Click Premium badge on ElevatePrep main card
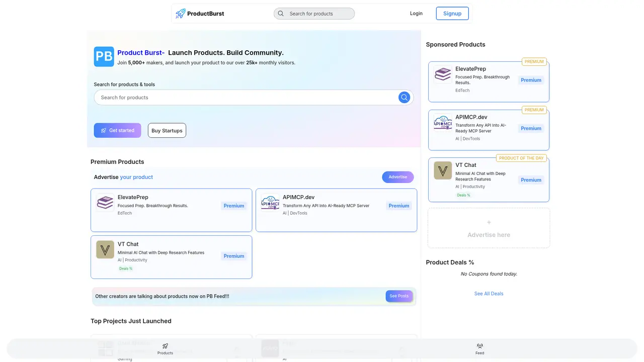This screenshot has height=362, width=644. 234,206
